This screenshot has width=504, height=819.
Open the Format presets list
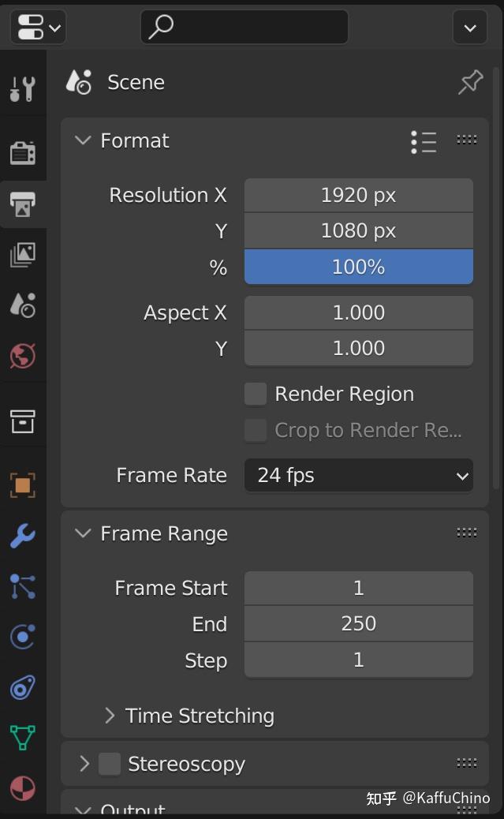424,141
